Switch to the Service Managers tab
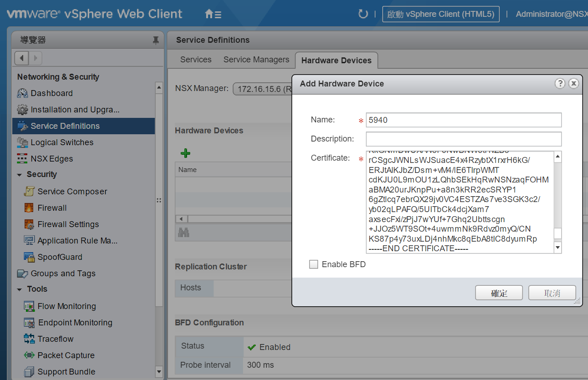Image resolution: width=588 pixels, height=380 pixels. 256,60
